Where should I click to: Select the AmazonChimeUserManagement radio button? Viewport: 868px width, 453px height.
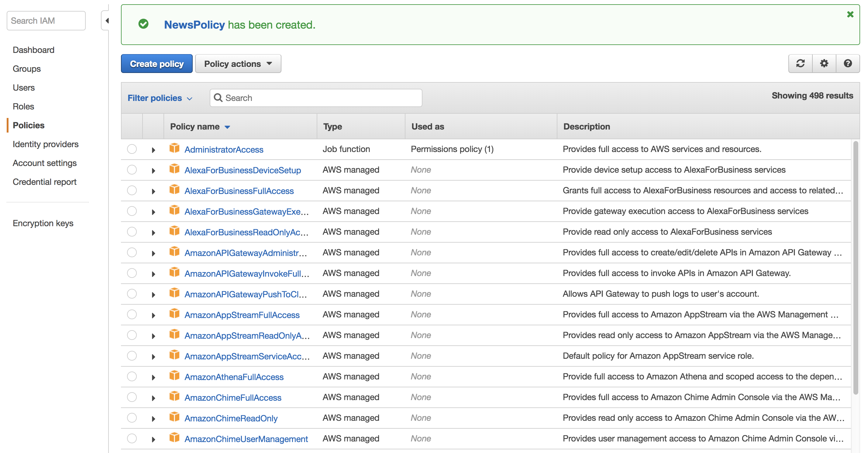click(132, 438)
